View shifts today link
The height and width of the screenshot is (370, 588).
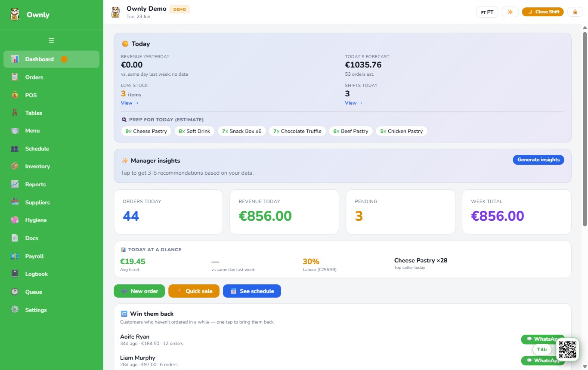pos(353,103)
